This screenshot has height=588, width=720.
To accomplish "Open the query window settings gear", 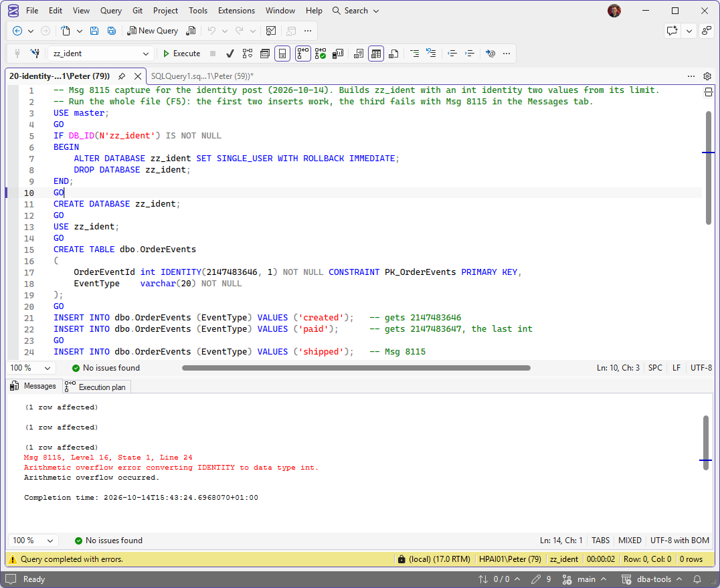I will (x=707, y=76).
